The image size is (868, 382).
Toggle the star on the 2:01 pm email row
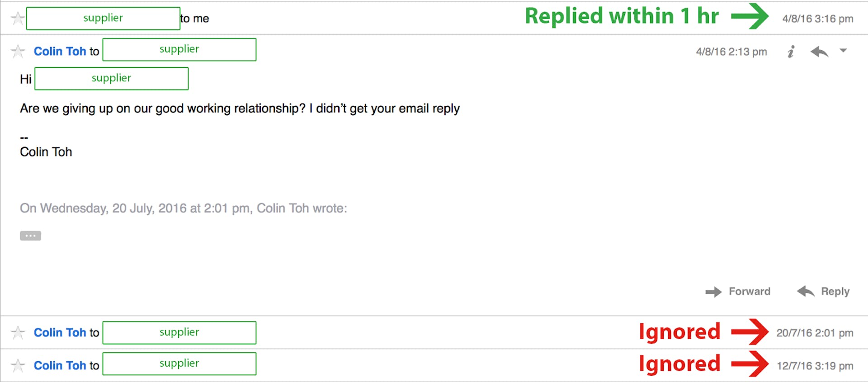point(17,332)
